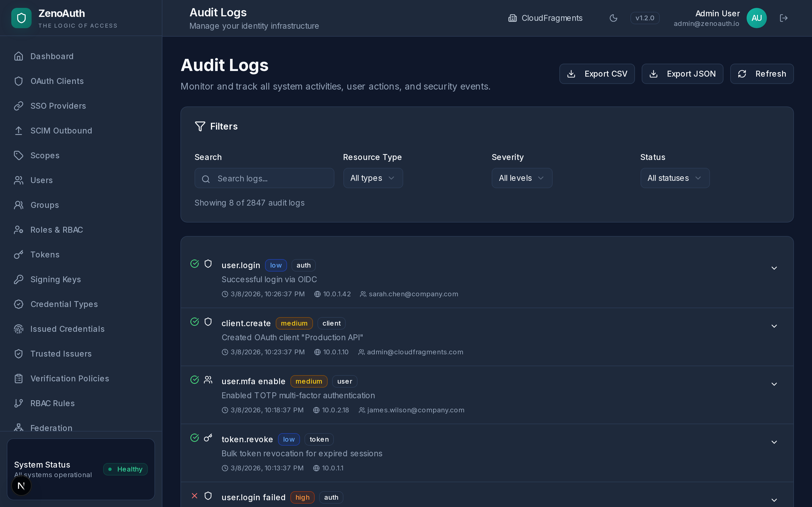The height and width of the screenshot is (507, 812).
Task: Click the Healthy status pill in System Status
Action: [x=125, y=469]
